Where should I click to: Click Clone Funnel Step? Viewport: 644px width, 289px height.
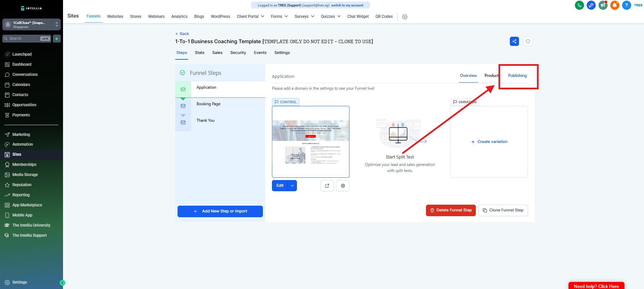point(503,210)
